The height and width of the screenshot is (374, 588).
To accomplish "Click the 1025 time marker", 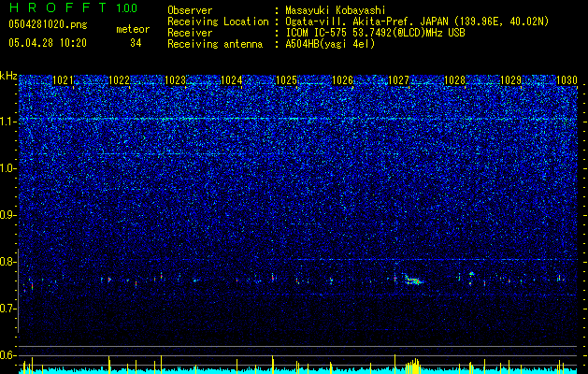I will [286, 80].
